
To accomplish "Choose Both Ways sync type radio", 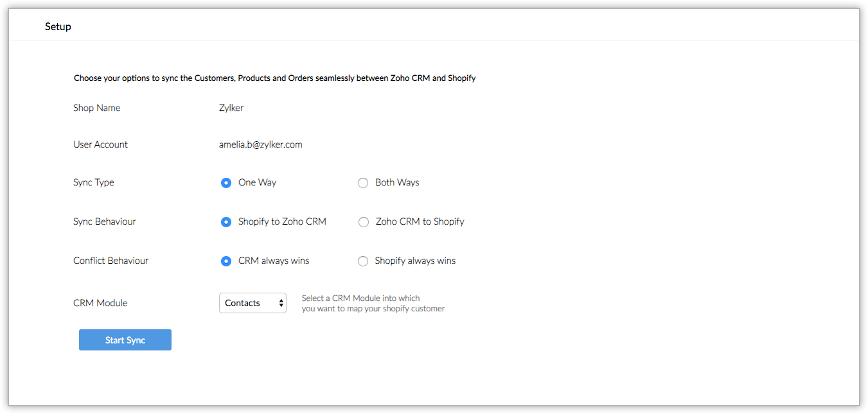I will (363, 183).
